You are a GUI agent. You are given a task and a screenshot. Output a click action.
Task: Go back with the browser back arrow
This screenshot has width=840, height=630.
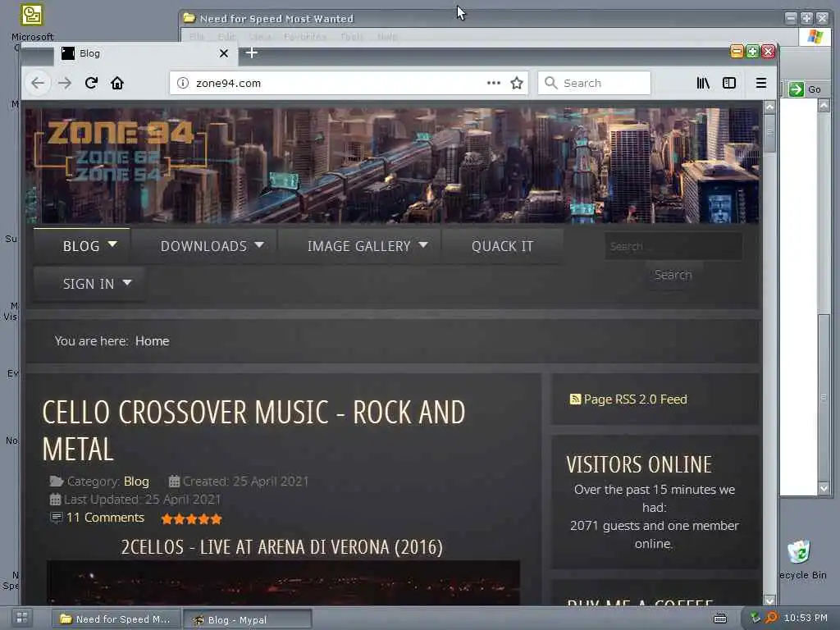tap(38, 83)
